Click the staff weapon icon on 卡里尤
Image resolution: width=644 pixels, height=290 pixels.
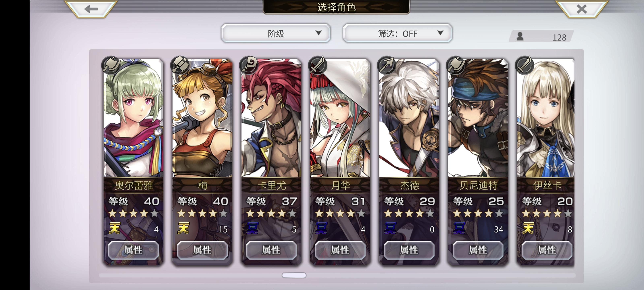249,65
